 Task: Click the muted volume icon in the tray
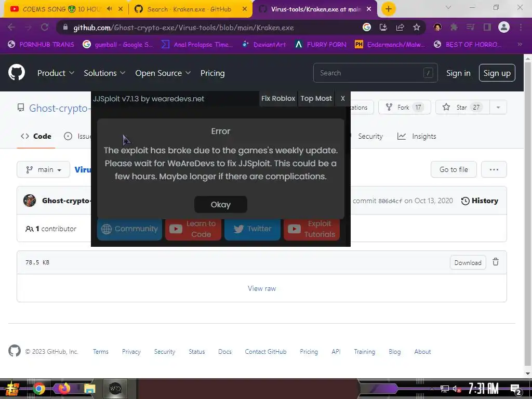click(x=457, y=389)
